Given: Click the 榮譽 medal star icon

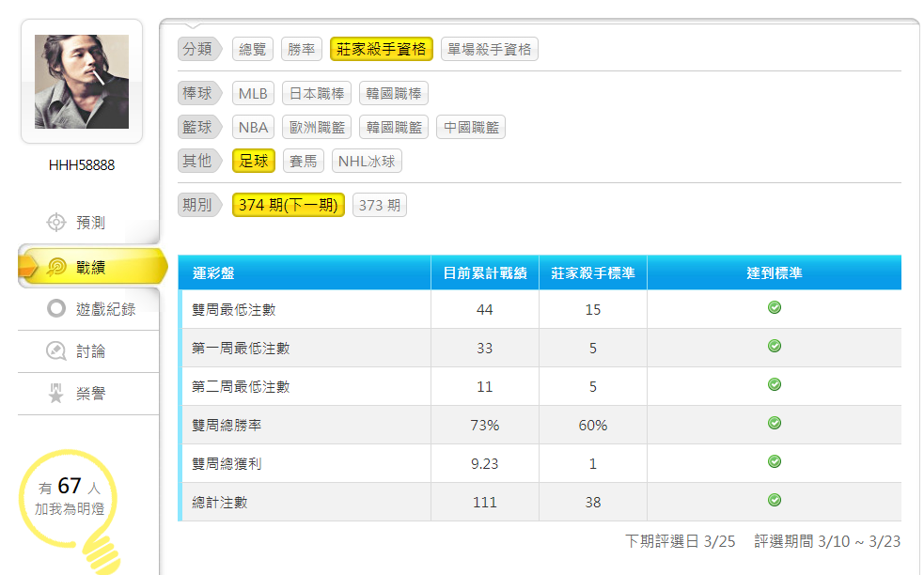Looking at the screenshot, I should tap(56, 394).
